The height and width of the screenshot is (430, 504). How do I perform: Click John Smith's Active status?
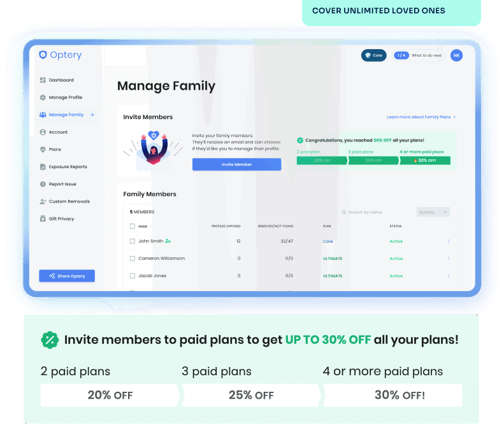click(x=396, y=241)
